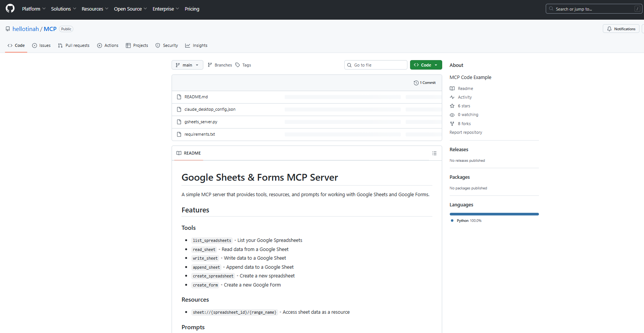Click Report repository link
The width and height of the screenshot is (644, 333).
466,132
